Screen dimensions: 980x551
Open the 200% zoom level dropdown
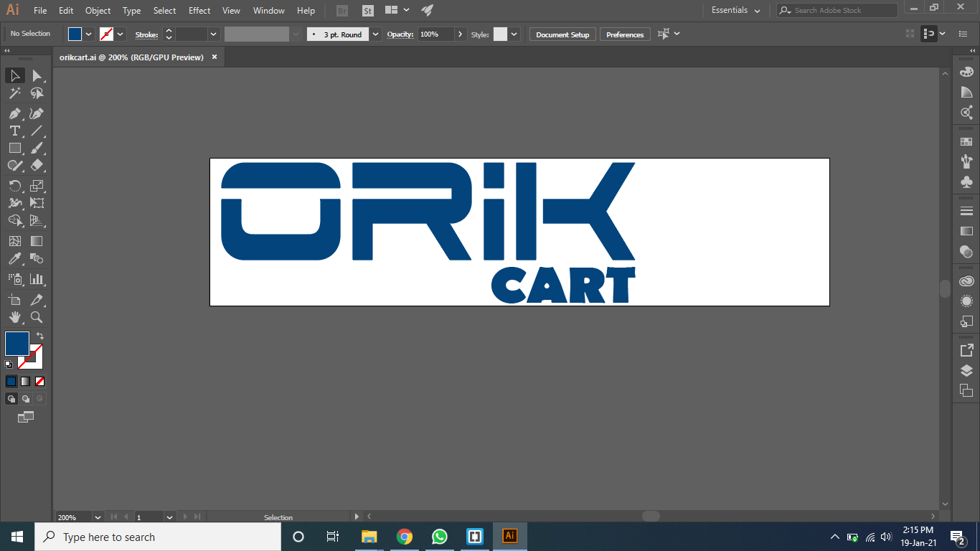98,517
